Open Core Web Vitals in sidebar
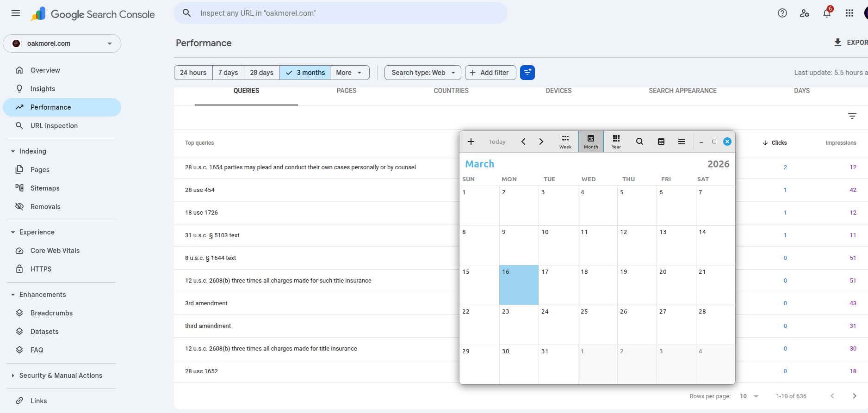Screen dimensions: 868x413 coord(55,251)
